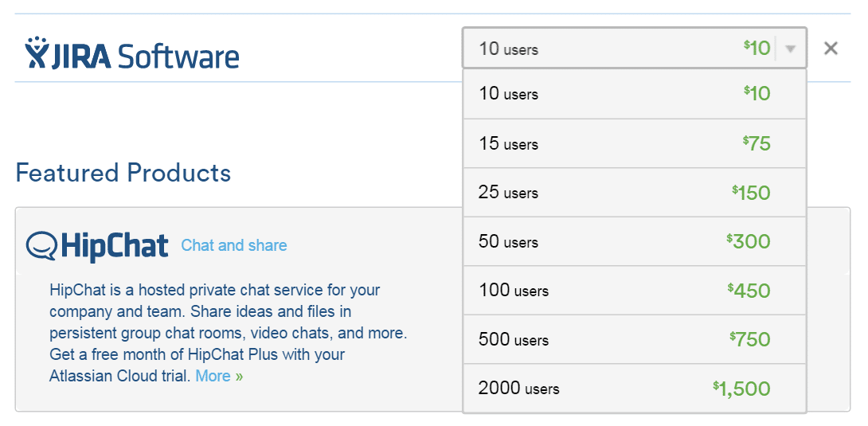The image size is (868, 426).
Task: Remove JIRA Software with the X icon
Action: (831, 49)
